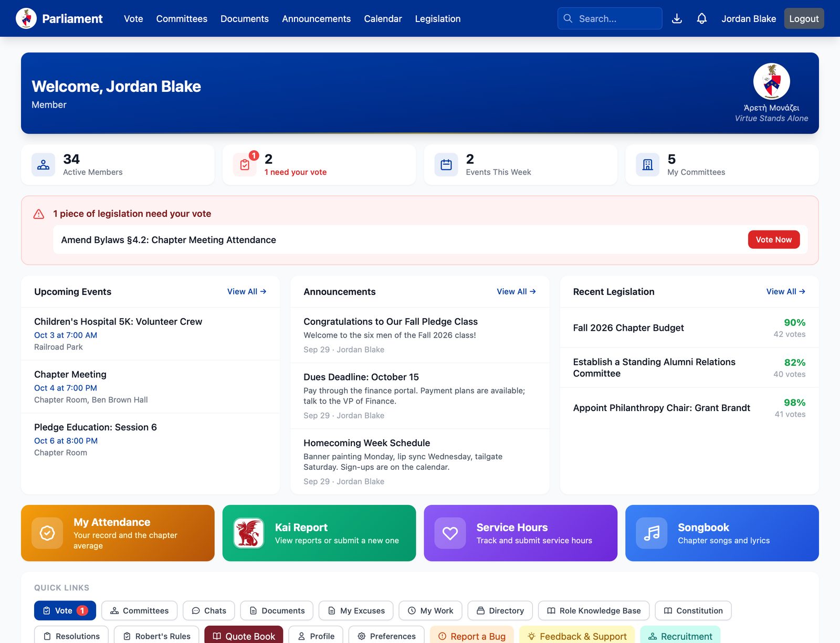Click the vote clipboard icon with badge
Image resolution: width=840 pixels, height=643 pixels.
(245, 165)
